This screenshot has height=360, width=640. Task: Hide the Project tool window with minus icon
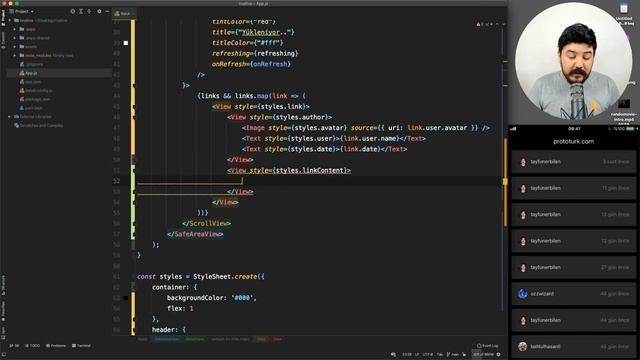tap(107, 11)
